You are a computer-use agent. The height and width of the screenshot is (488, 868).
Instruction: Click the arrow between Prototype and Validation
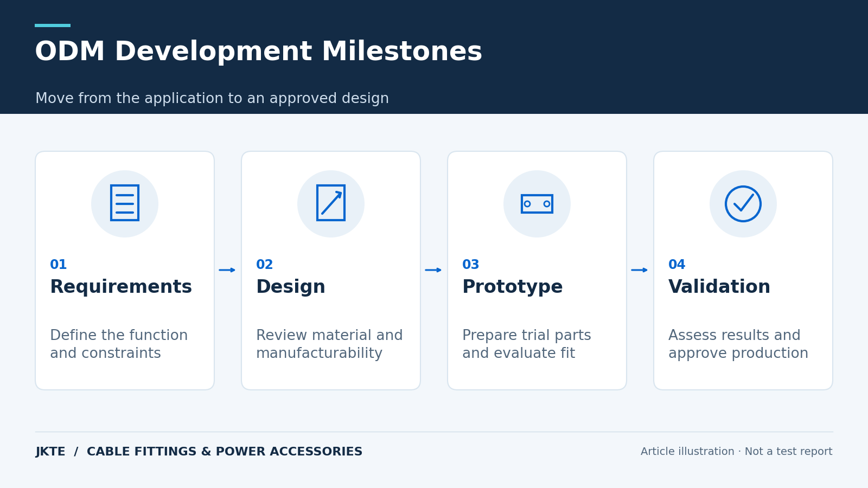640,270
